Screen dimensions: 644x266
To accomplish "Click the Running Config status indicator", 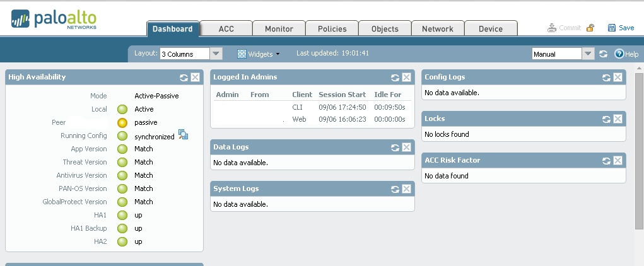I will (x=122, y=136).
